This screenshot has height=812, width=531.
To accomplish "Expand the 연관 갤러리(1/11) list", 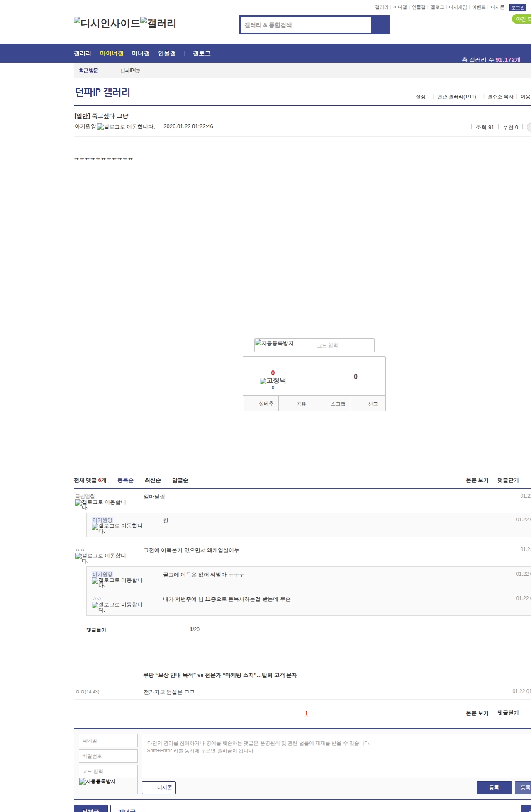I will (x=456, y=97).
